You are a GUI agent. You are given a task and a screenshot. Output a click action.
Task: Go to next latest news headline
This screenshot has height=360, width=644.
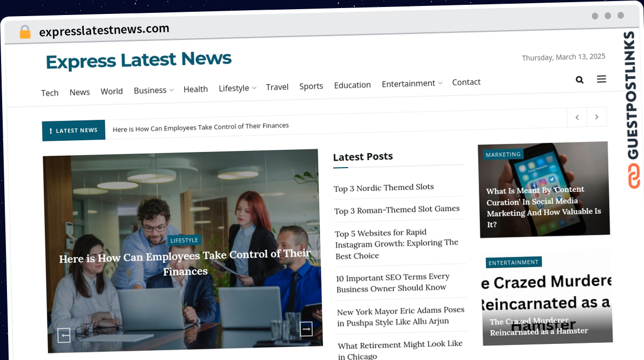597,117
